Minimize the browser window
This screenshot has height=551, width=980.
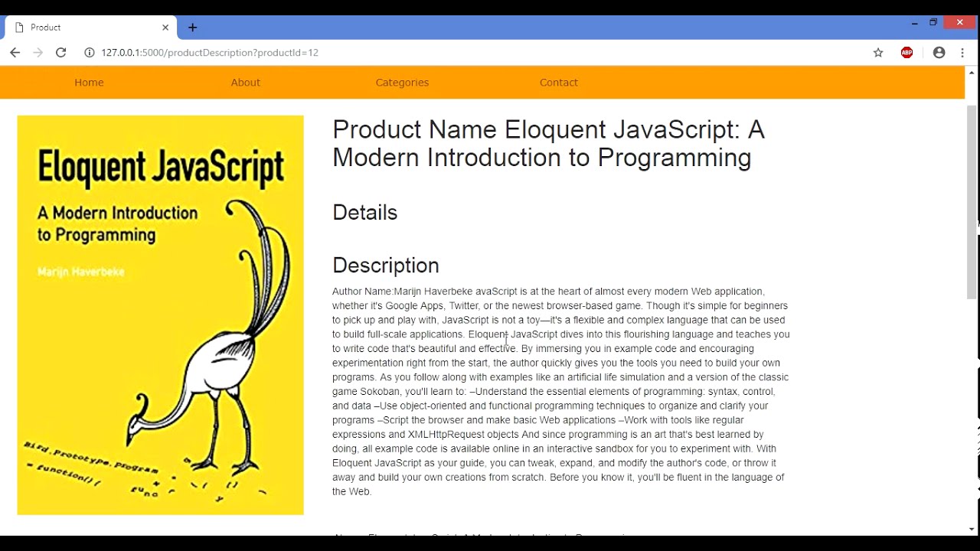[x=914, y=23]
